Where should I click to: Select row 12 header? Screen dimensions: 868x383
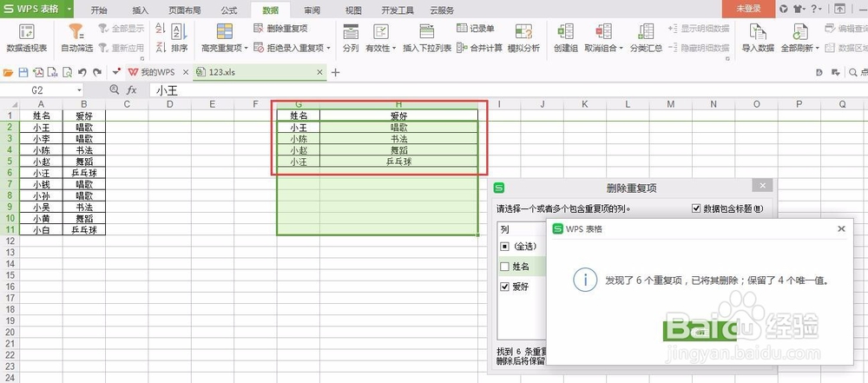pyautogui.click(x=10, y=241)
